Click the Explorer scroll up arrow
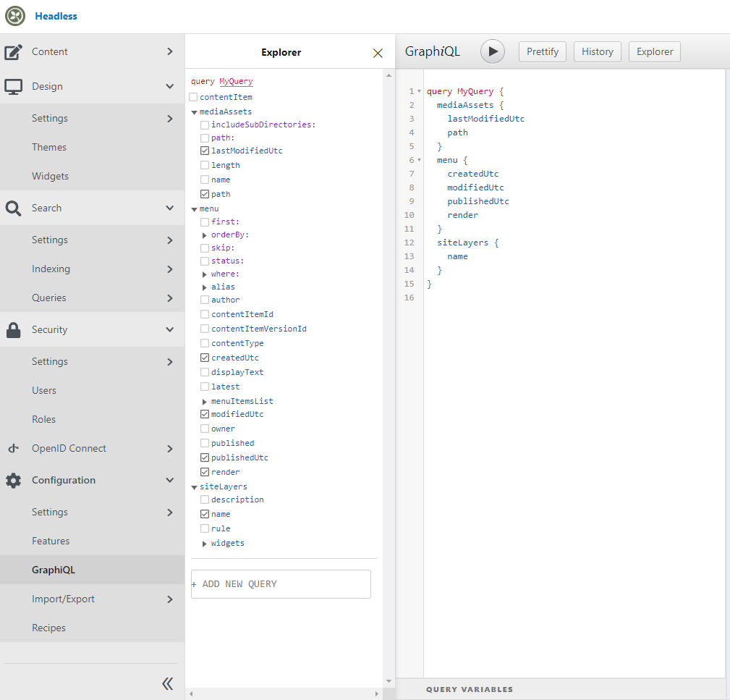 (x=389, y=75)
